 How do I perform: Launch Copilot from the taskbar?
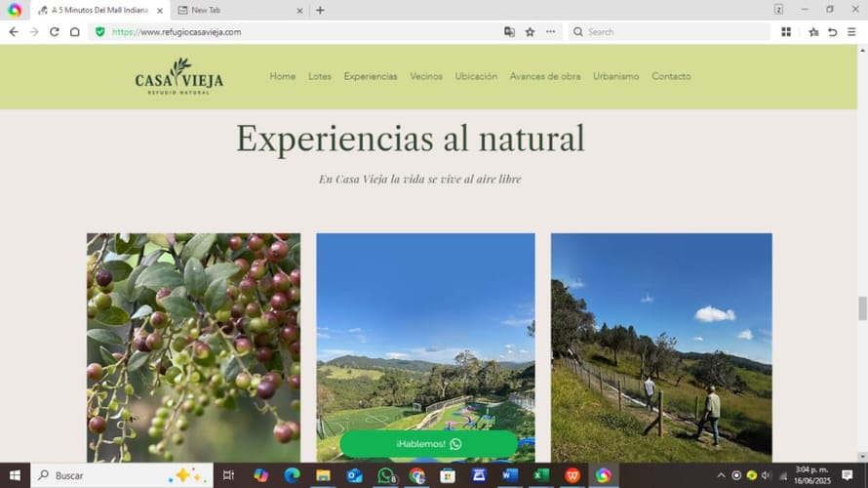pyautogui.click(x=260, y=475)
